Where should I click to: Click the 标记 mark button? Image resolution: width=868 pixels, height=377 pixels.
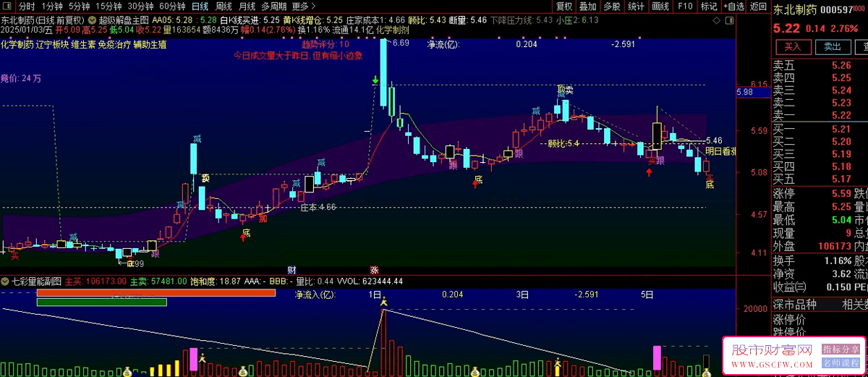[x=709, y=6]
